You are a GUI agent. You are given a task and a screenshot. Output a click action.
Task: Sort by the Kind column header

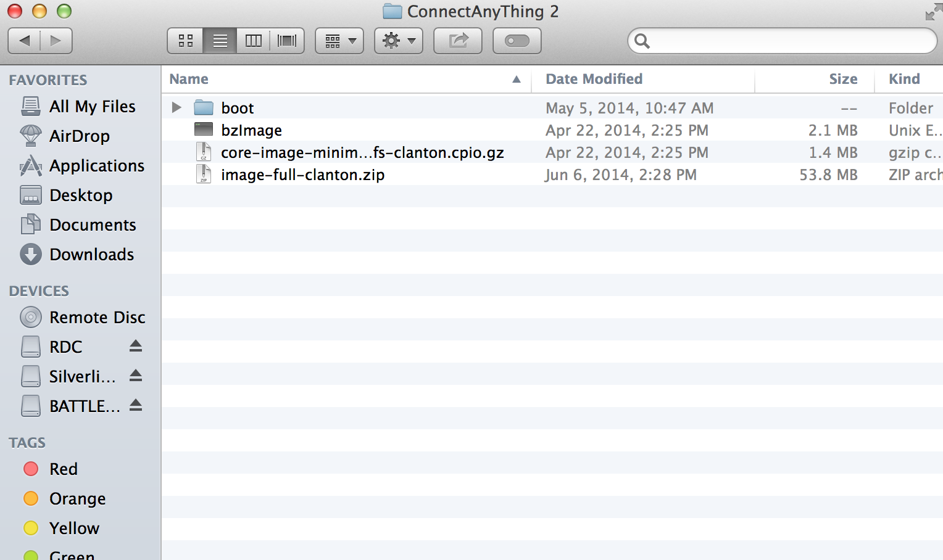coord(904,79)
